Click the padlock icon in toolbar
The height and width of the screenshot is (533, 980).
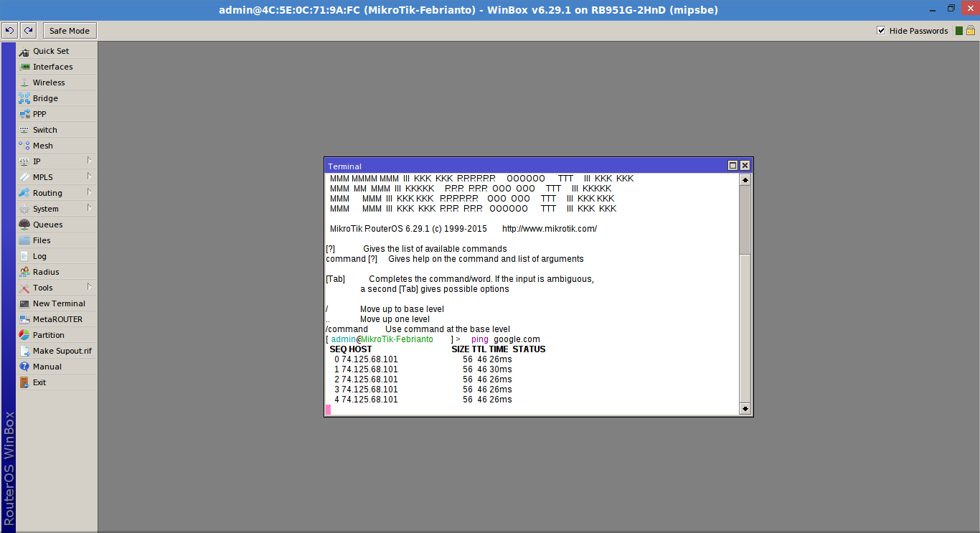(970, 30)
